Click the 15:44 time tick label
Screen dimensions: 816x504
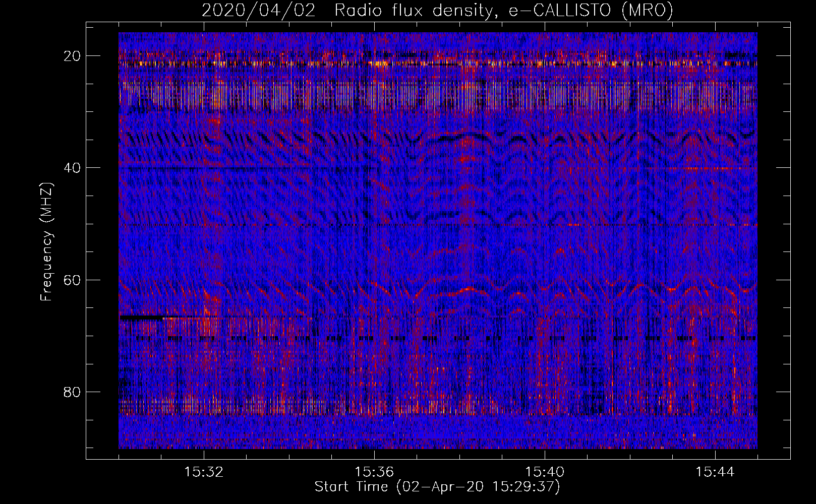click(x=715, y=472)
